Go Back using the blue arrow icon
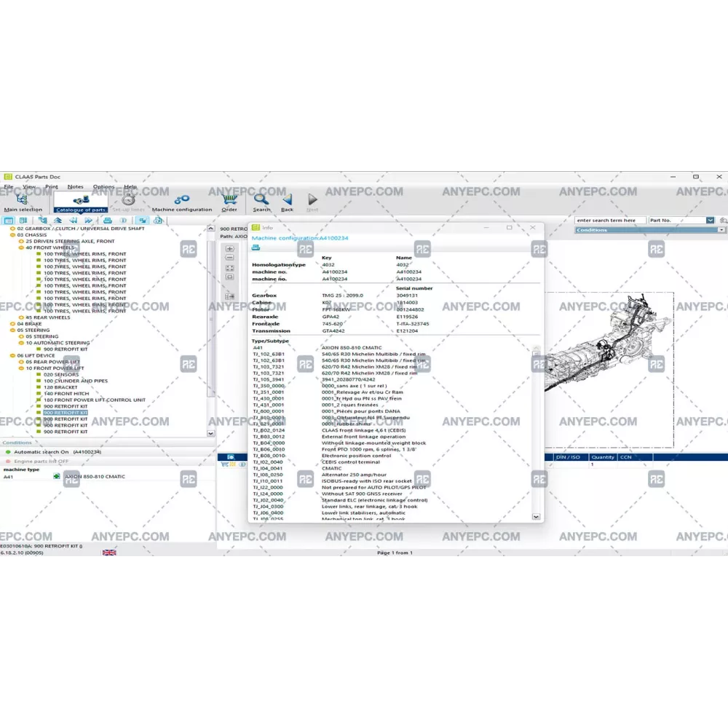 click(287, 200)
